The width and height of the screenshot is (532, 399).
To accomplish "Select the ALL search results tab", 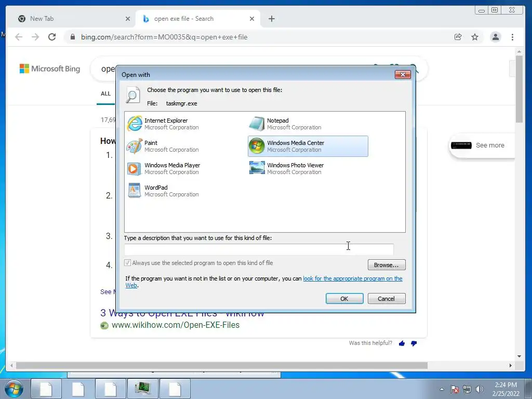I will point(105,94).
